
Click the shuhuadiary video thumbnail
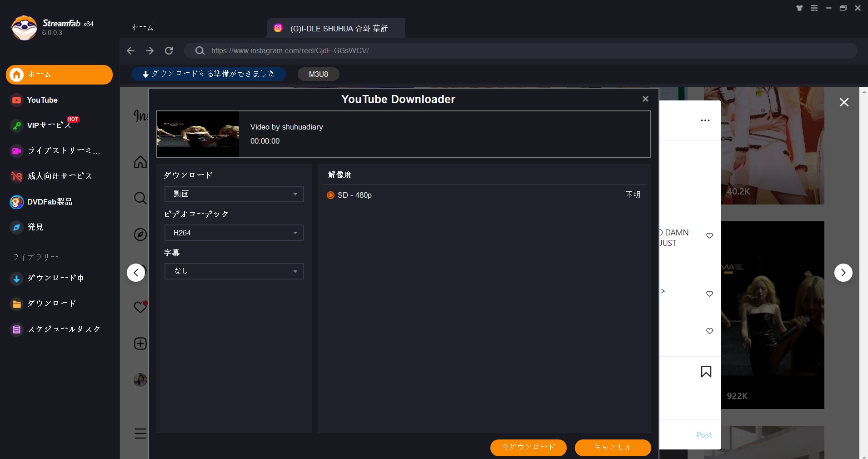(198, 135)
